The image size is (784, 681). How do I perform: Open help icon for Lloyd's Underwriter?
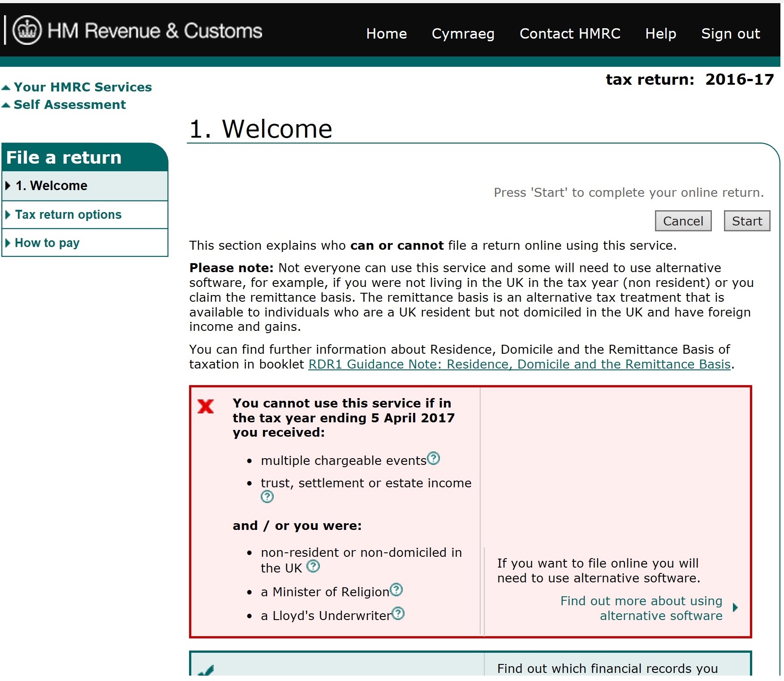[398, 613]
